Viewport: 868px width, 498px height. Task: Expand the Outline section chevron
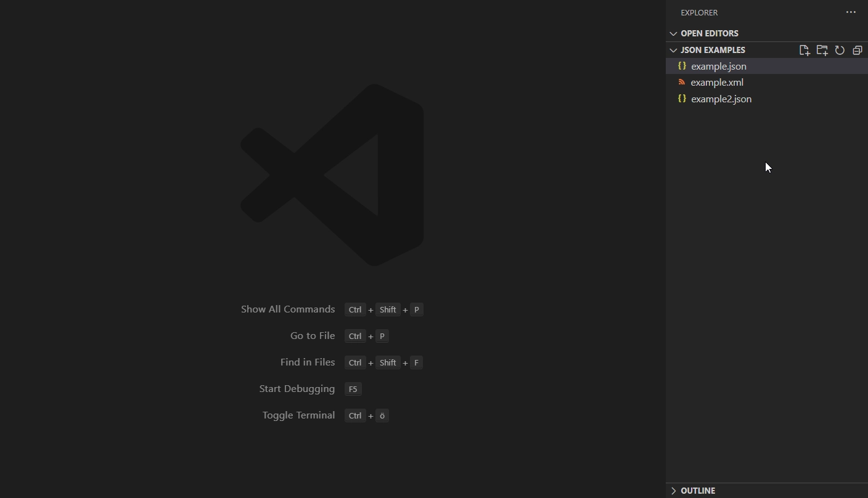[673, 491]
